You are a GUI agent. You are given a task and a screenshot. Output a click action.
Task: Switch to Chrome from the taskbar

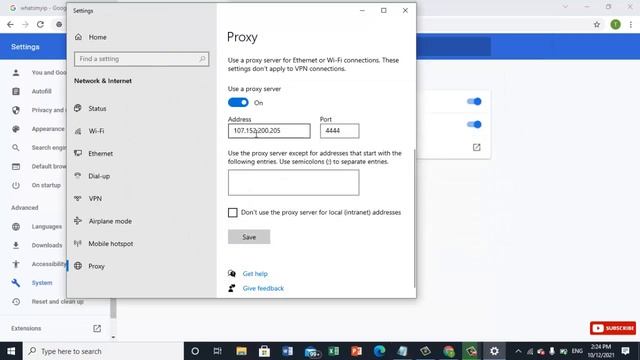pos(449,351)
